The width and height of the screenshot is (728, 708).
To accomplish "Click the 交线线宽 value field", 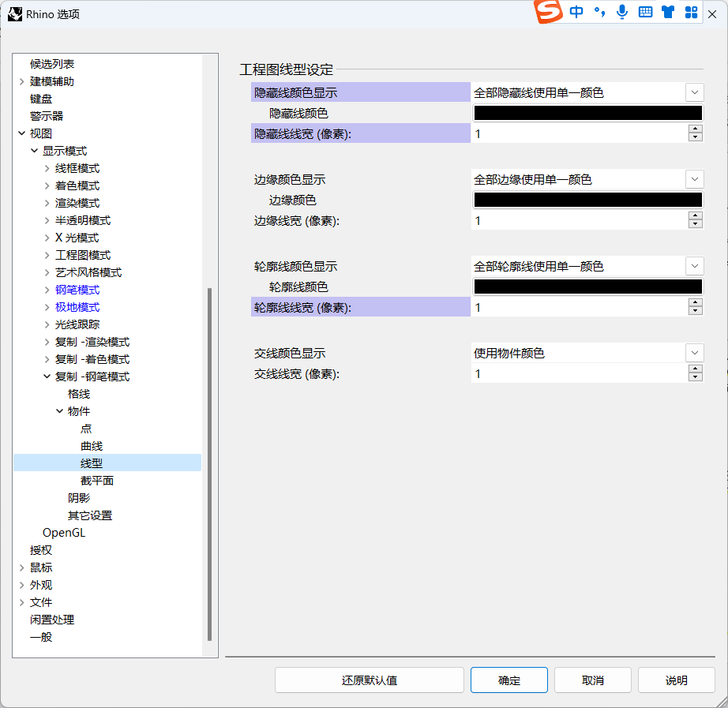I will coord(580,373).
